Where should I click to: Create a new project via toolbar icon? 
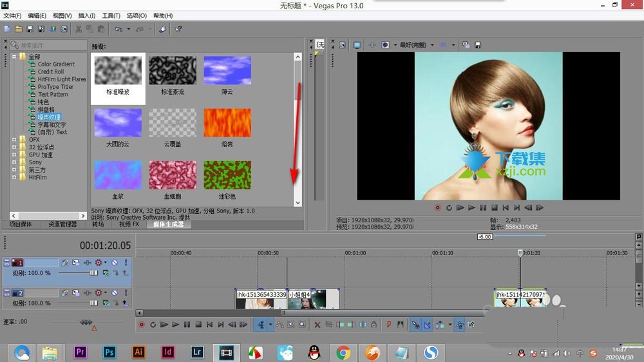(7, 29)
